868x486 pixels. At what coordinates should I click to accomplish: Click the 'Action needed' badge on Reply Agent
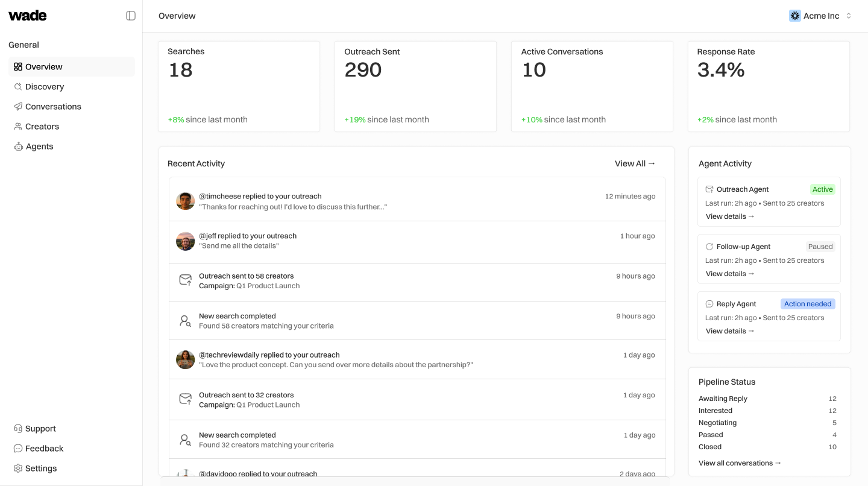click(x=807, y=303)
